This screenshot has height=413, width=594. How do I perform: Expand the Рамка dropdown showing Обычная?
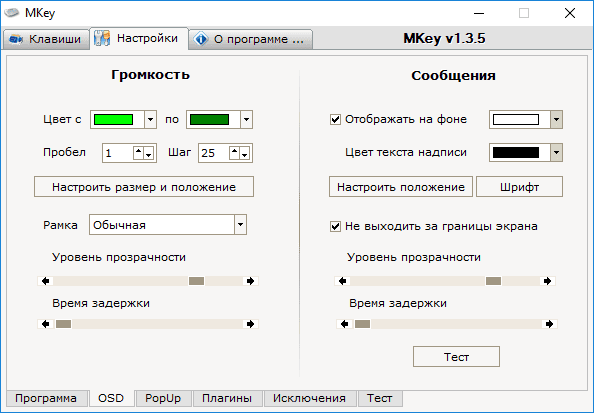click(240, 225)
